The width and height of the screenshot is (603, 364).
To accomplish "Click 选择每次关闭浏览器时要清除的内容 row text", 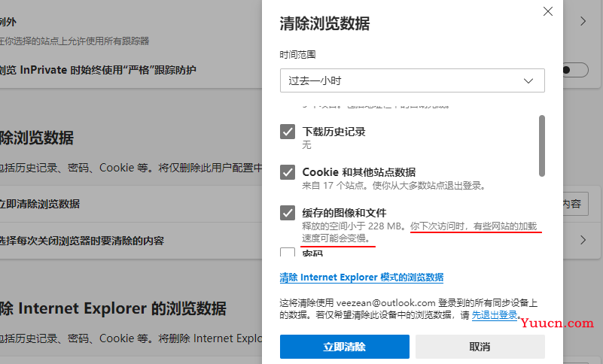I will coord(82,241).
